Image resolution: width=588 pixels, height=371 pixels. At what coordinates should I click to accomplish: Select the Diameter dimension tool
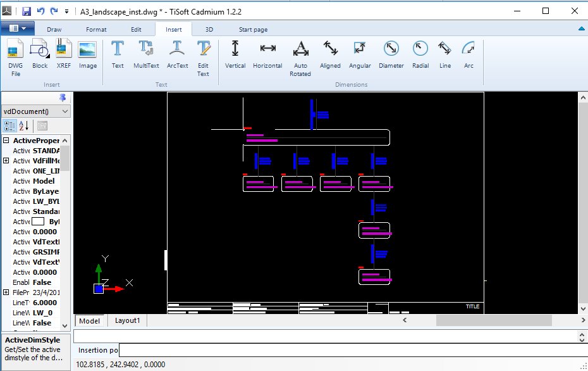(x=390, y=56)
